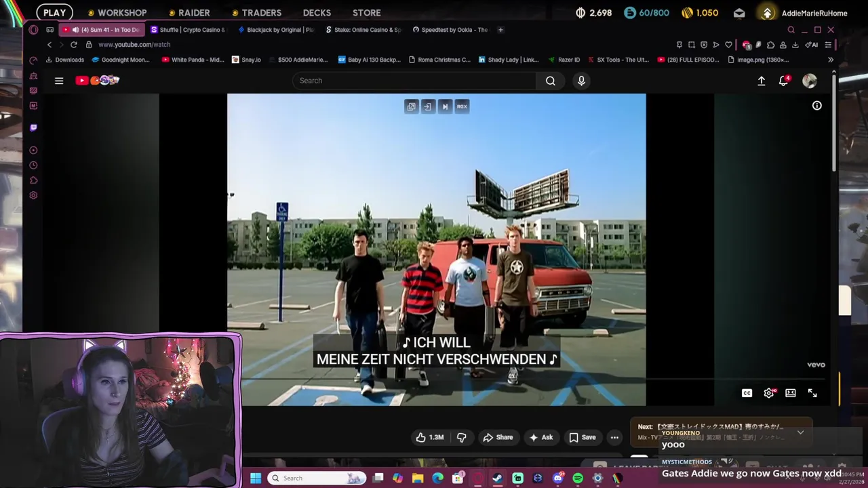This screenshot has width=868, height=488.
Task: Open YouTube create upload arrow
Action: pos(762,81)
